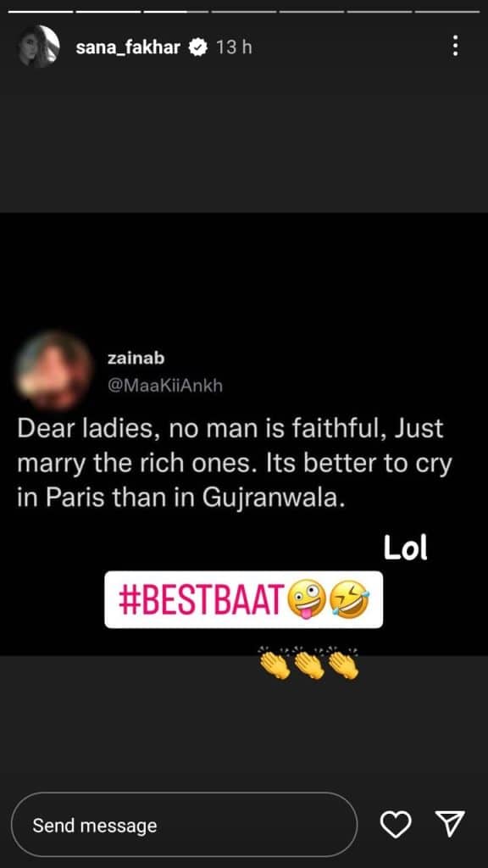
Task: Select the last story progress segment
Action: [447, 11]
